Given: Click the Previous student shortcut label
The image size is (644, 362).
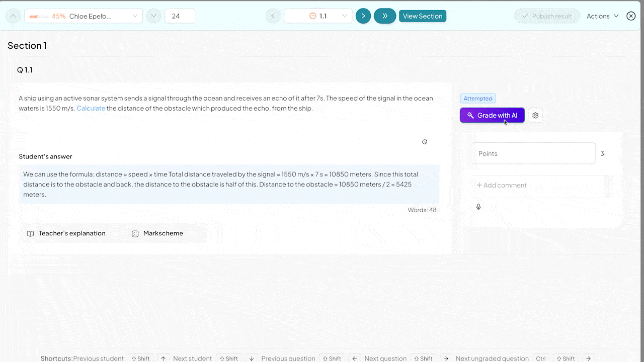Looking at the screenshot, I should click(99, 358).
